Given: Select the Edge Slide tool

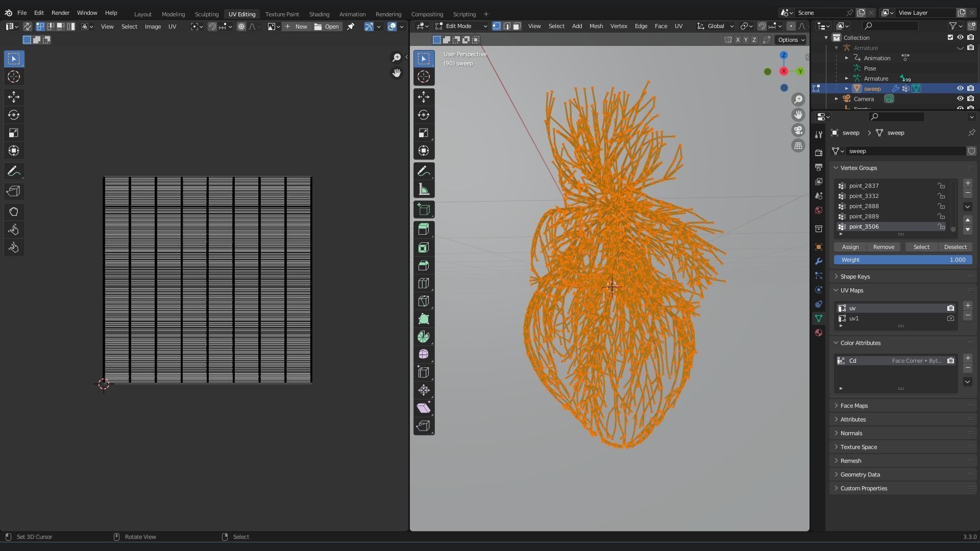Looking at the screenshot, I should pos(424,372).
